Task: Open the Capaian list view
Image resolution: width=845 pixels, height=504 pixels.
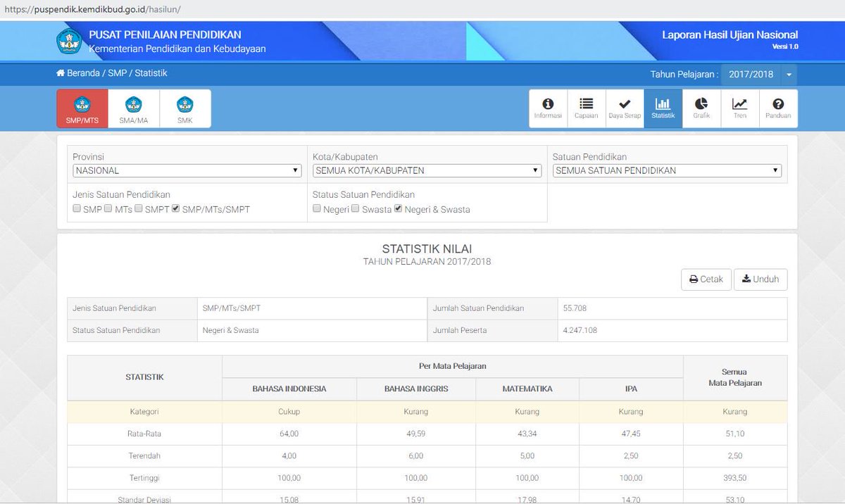Action: (587, 108)
